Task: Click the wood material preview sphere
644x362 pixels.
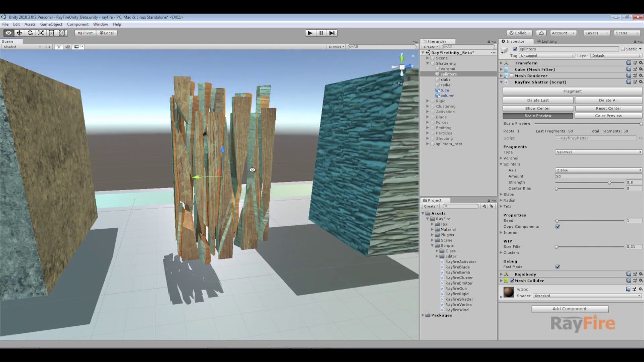Action: coord(509,292)
